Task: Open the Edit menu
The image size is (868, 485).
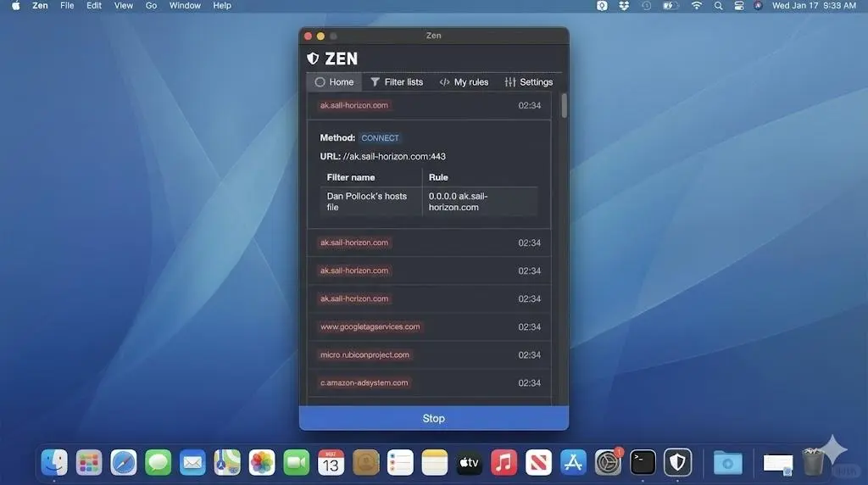Action: point(94,6)
